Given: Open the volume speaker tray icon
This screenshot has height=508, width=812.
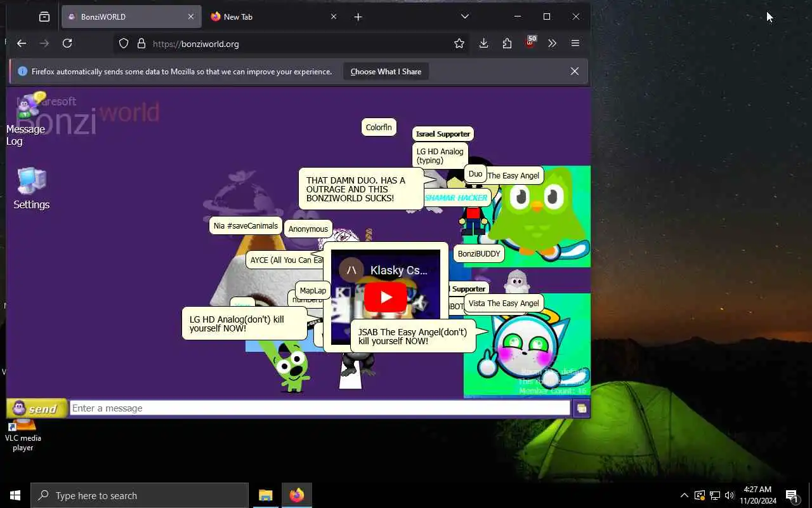Looking at the screenshot, I should (729, 495).
